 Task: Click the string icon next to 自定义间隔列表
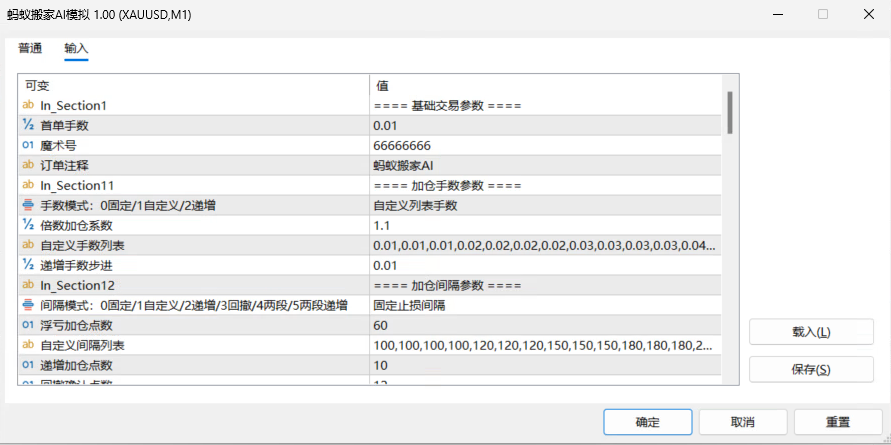28,345
